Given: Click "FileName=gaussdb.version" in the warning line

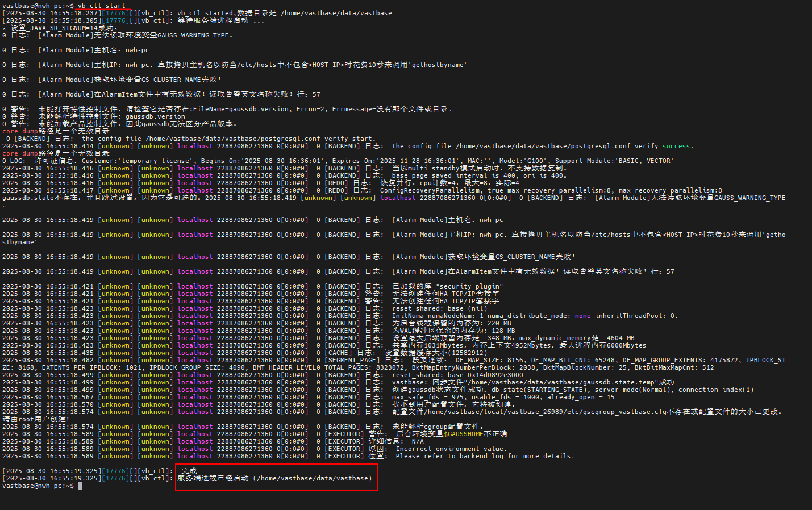Looking at the screenshot, I should pos(240,109).
